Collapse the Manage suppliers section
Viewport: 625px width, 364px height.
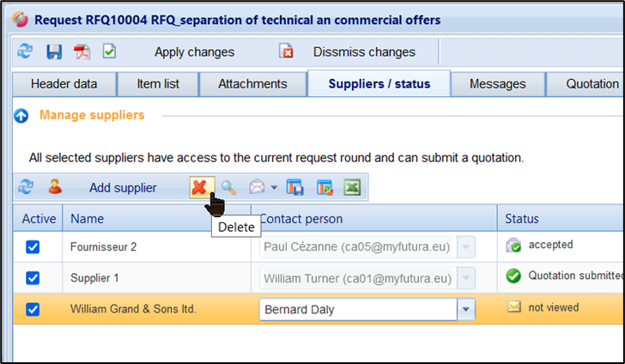point(21,115)
